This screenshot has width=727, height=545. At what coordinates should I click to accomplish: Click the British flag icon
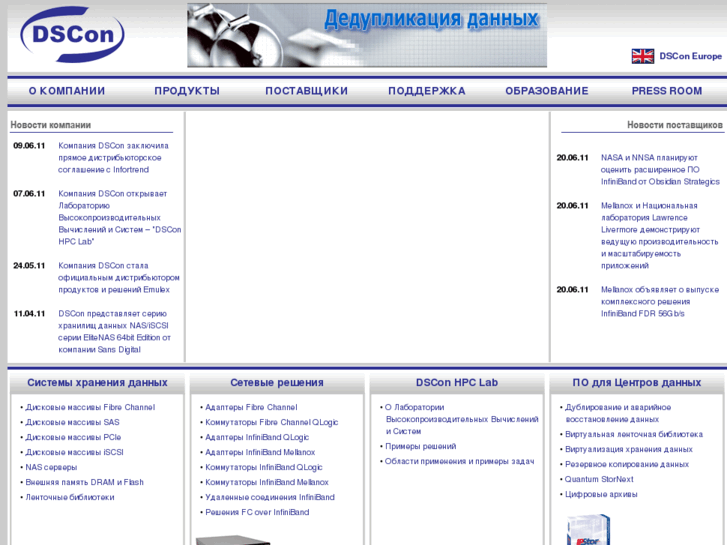[642, 56]
